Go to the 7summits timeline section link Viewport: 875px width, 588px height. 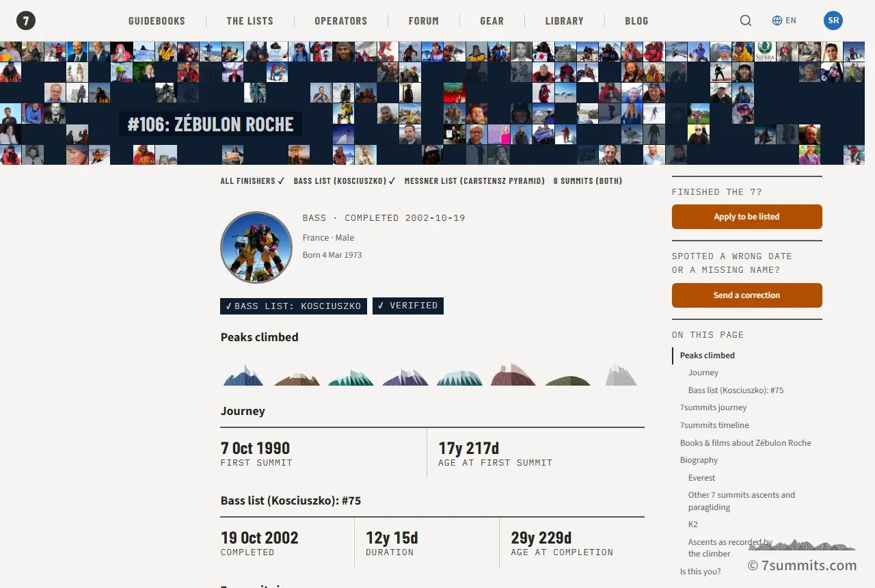pyautogui.click(x=714, y=425)
